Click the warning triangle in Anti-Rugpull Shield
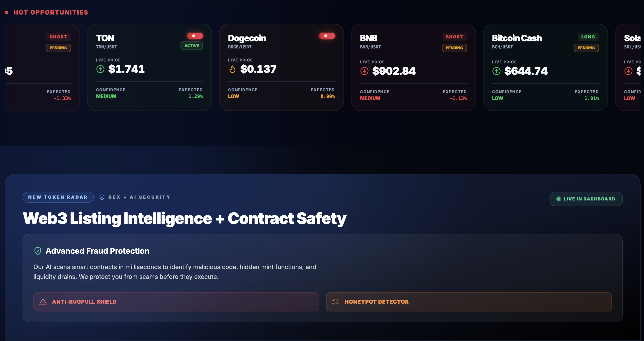This screenshot has height=341, width=644. click(x=43, y=302)
